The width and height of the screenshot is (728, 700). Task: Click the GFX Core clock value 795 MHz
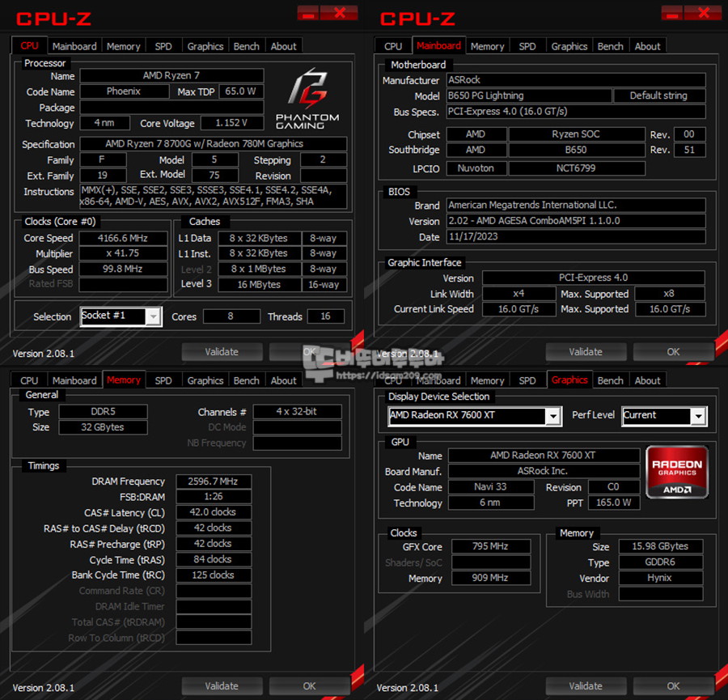[491, 546]
